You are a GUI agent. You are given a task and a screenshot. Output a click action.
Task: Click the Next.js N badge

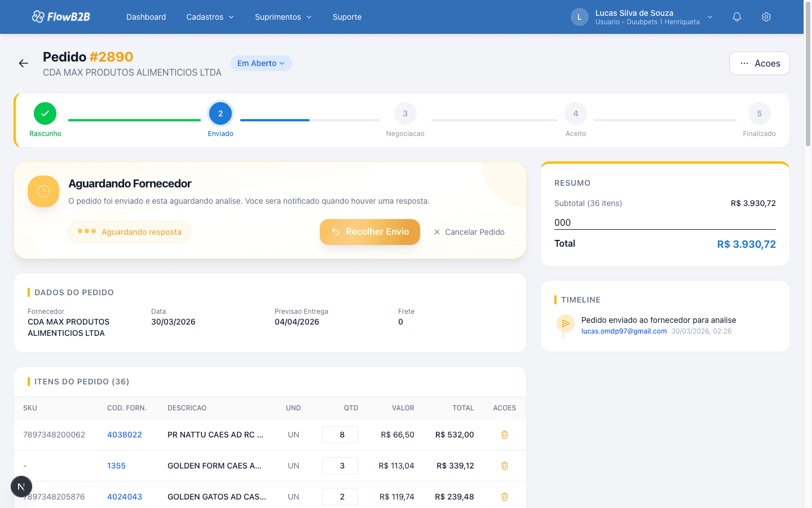coord(21,487)
